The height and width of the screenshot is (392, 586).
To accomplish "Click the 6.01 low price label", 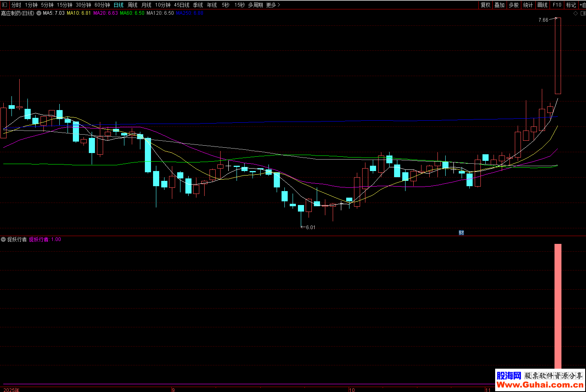I will (x=311, y=228).
